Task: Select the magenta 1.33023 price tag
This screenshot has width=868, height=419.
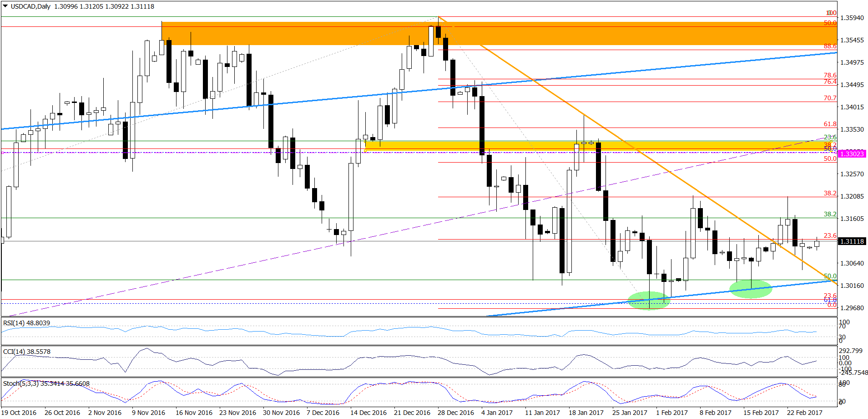Action: point(852,154)
